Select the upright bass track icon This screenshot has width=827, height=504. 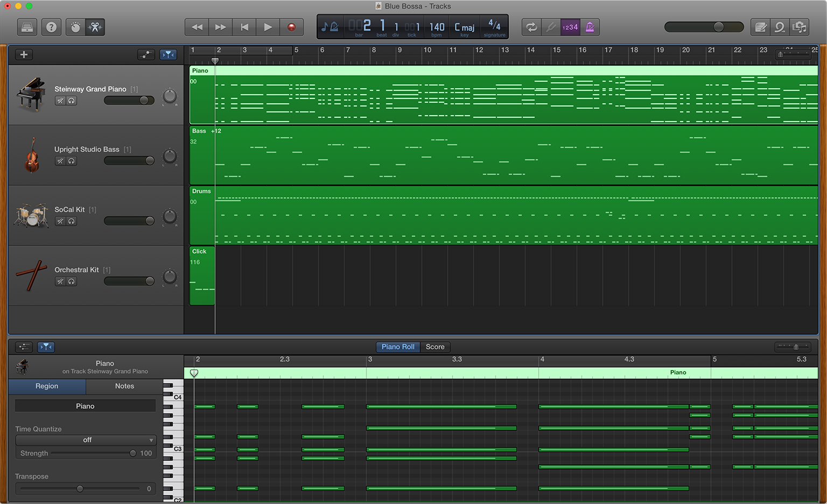coord(32,155)
